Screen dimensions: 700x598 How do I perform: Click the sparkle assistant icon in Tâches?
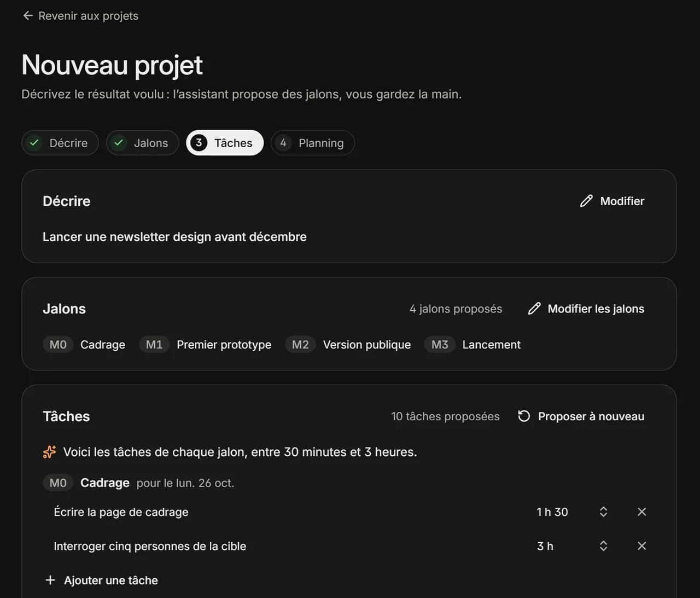pos(49,452)
